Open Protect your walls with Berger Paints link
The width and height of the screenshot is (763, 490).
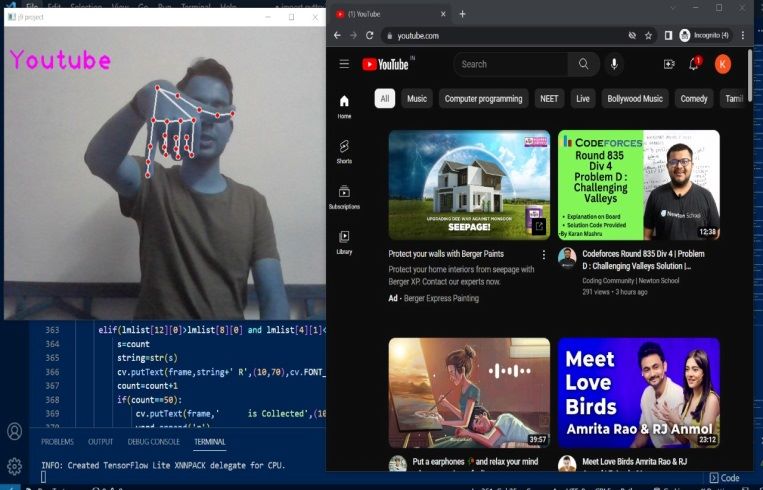(446, 254)
